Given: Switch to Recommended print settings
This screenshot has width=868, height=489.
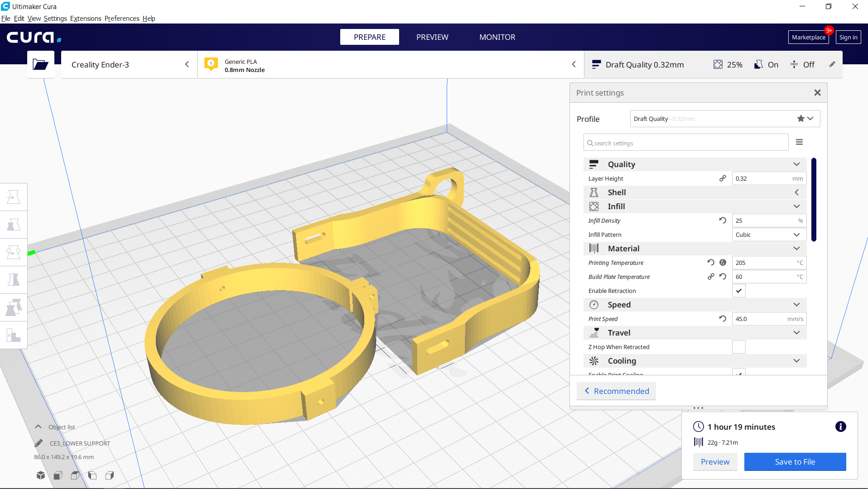Looking at the screenshot, I should coord(617,391).
